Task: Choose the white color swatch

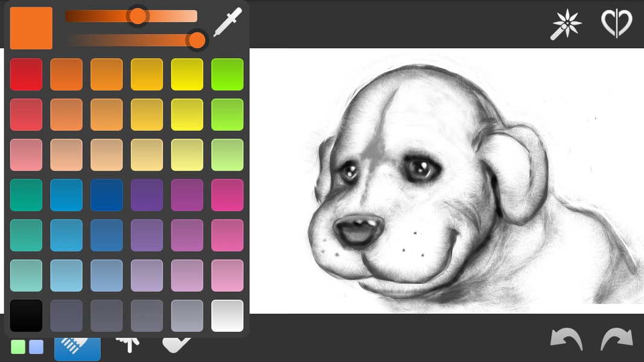Action: click(227, 316)
